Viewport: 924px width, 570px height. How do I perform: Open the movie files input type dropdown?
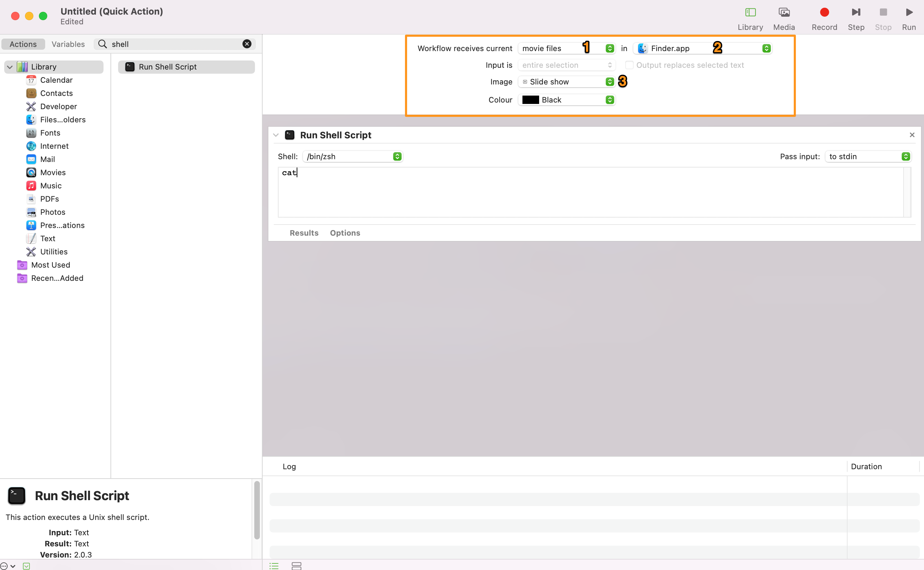pos(567,48)
